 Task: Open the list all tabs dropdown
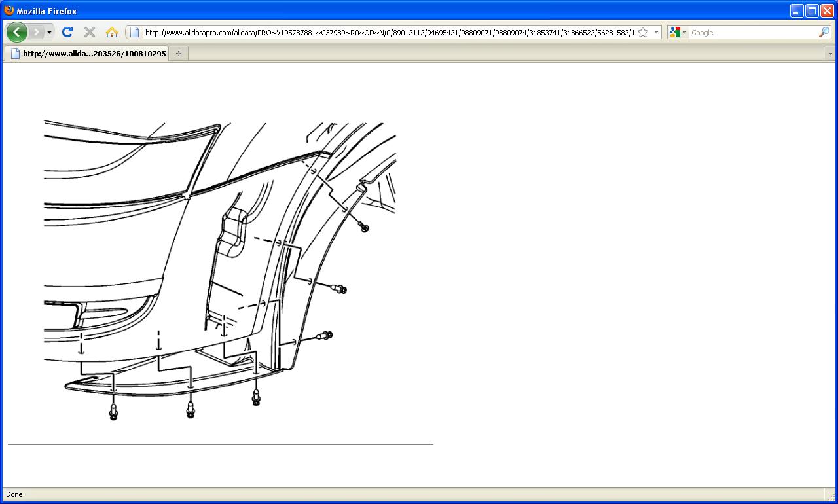830,54
